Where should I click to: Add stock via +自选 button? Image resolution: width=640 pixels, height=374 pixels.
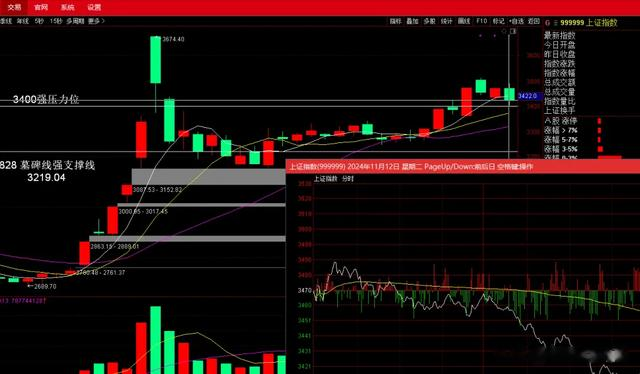516,21
